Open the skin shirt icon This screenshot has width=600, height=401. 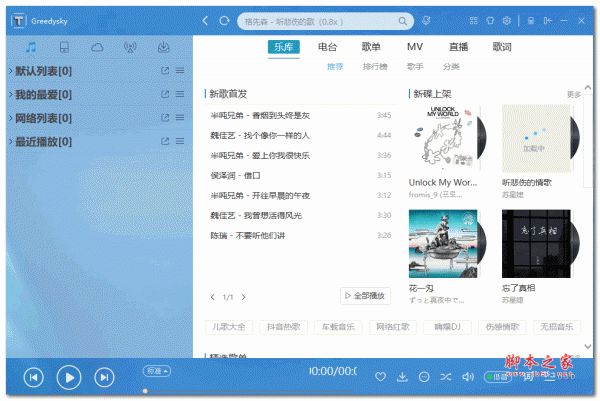[490, 21]
